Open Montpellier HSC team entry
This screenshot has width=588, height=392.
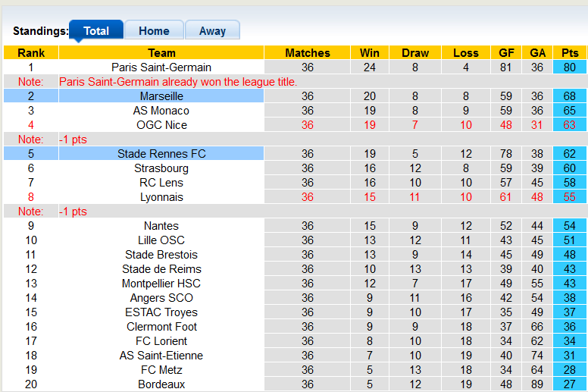(x=161, y=284)
